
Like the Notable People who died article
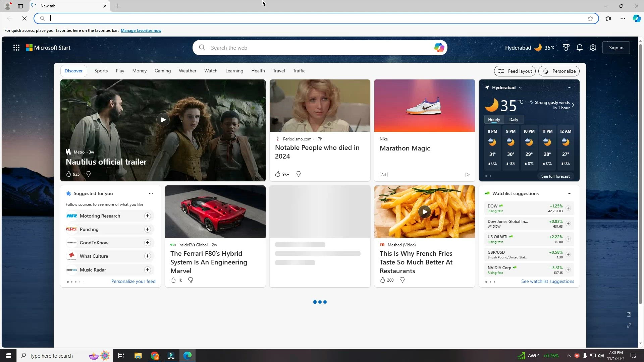278,174
